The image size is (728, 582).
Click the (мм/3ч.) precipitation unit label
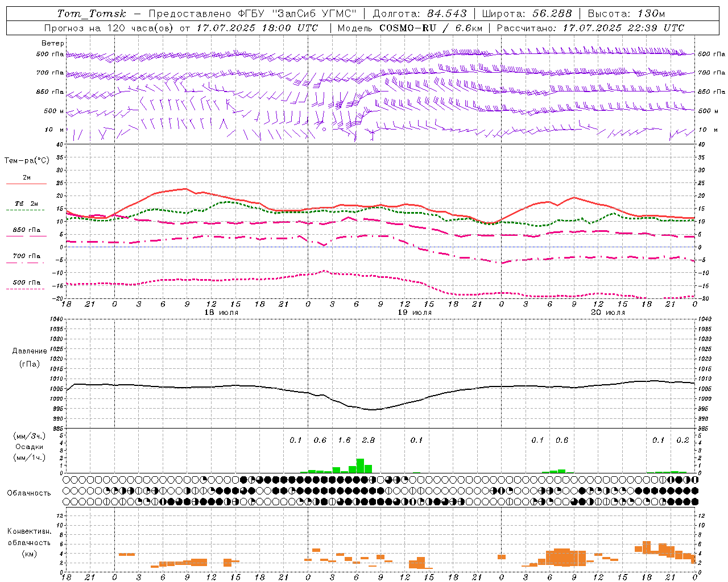30,436
